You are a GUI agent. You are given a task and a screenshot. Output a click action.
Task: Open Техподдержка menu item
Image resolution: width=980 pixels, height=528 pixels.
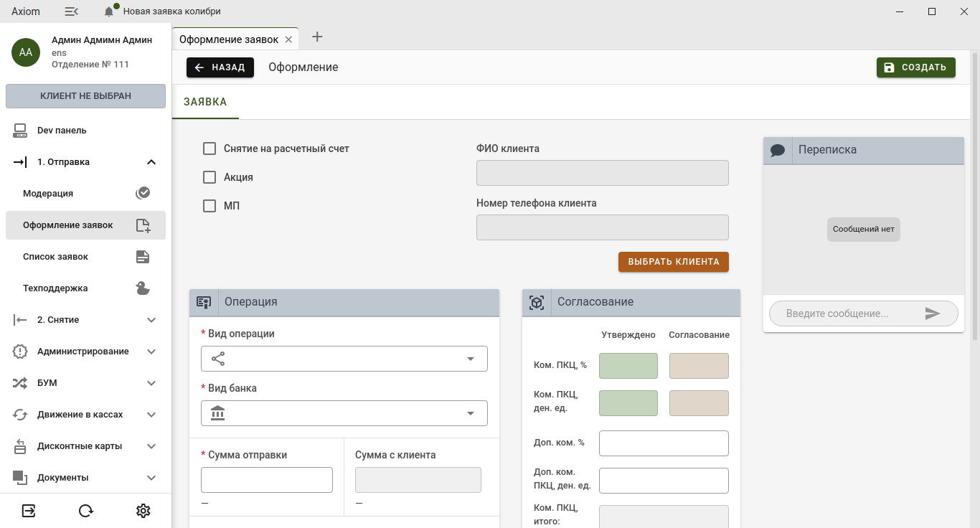pos(85,288)
